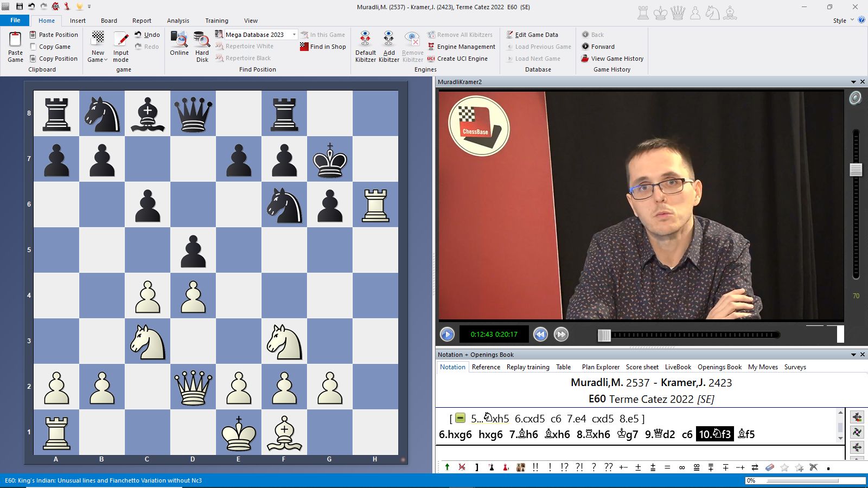Screen dimensions: 868x488
Task: Switch to the LiveBook tab
Action: (678, 367)
